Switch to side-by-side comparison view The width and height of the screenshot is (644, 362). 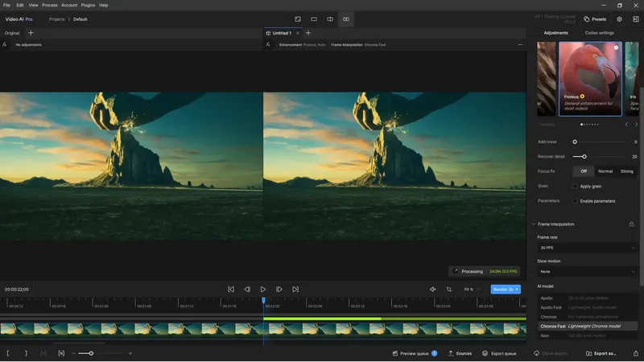[x=346, y=19]
